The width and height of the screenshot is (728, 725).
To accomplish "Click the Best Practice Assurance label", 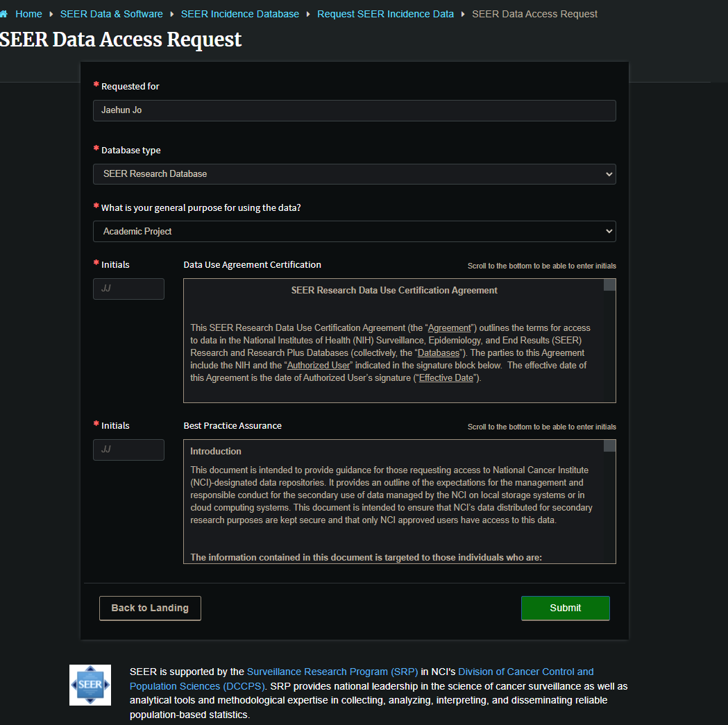I will pos(232,425).
